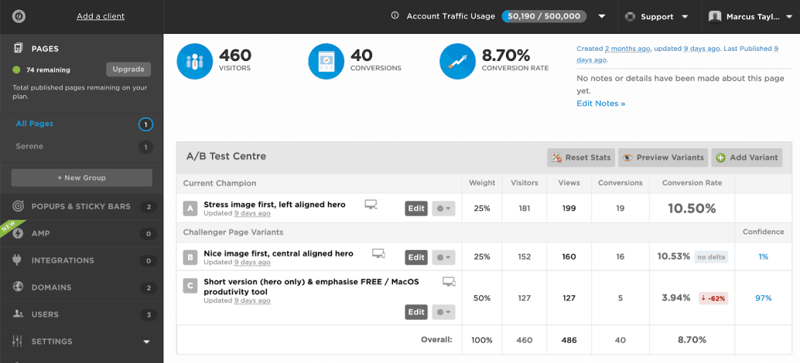Click the blue Conversion Rate chart icon
The image size is (800, 363).
pos(457,61)
